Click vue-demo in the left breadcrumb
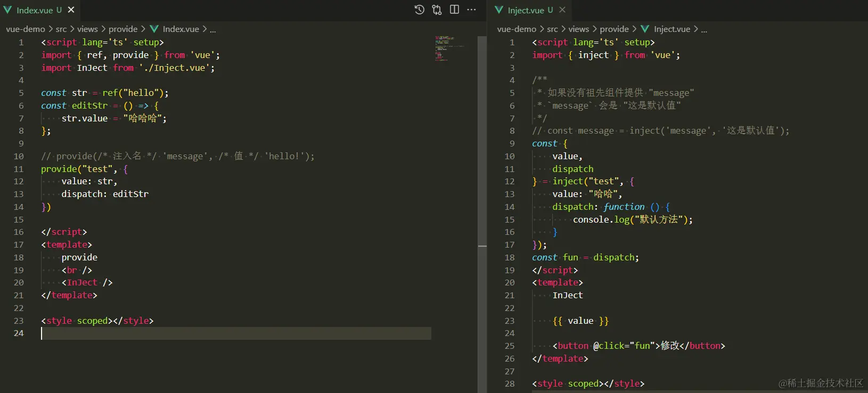 click(x=26, y=29)
